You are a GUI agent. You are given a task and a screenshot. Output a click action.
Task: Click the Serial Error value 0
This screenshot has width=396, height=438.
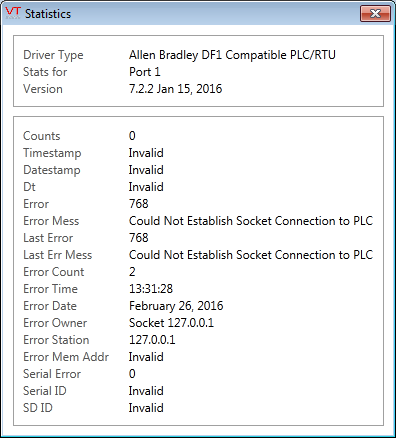tap(132, 374)
